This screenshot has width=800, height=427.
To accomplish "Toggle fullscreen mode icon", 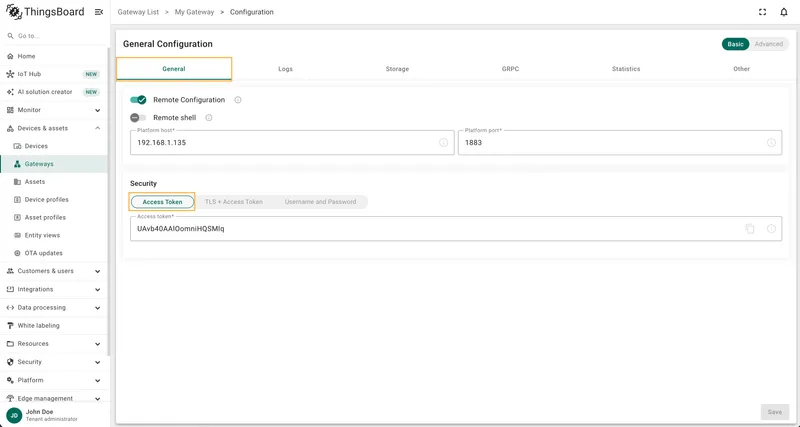I will pyautogui.click(x=762, y=12).
